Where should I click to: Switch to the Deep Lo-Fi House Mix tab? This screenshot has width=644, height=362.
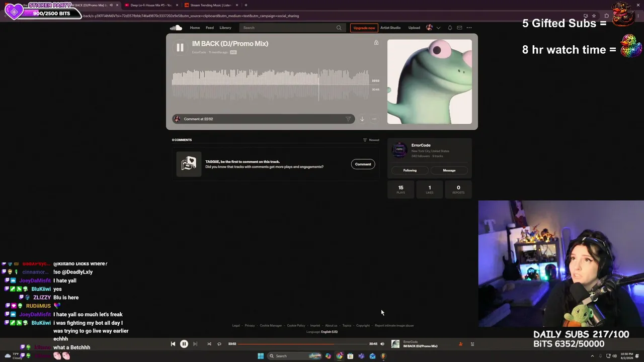pos(151,5)
